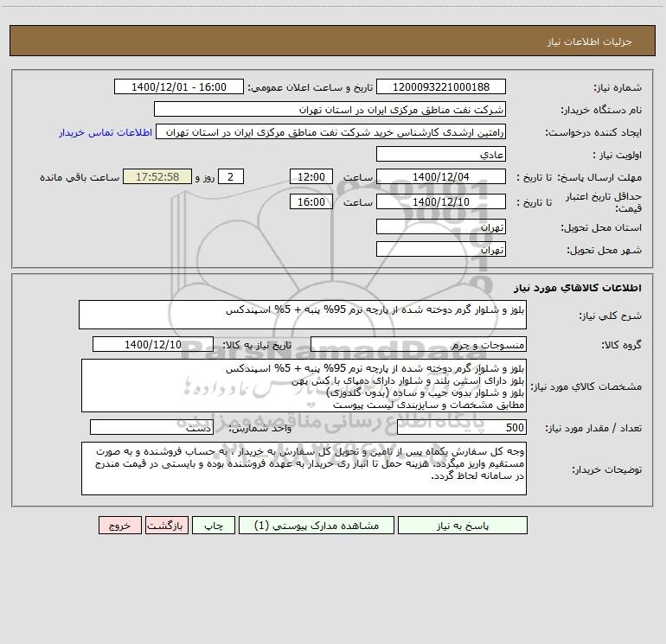Click the خروج exit button
This screenshot has width=666, height=644.
click(119, 525)
